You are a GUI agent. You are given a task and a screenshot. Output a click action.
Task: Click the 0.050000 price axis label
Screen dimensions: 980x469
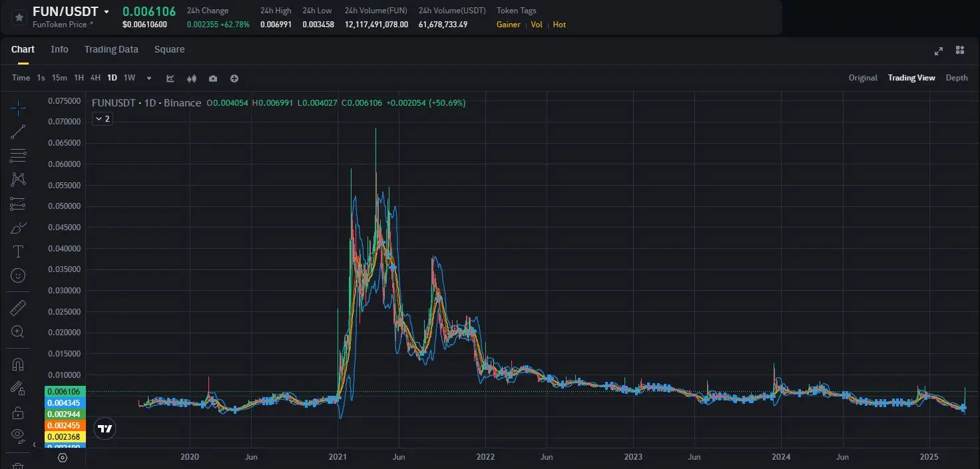click(64, 206)
